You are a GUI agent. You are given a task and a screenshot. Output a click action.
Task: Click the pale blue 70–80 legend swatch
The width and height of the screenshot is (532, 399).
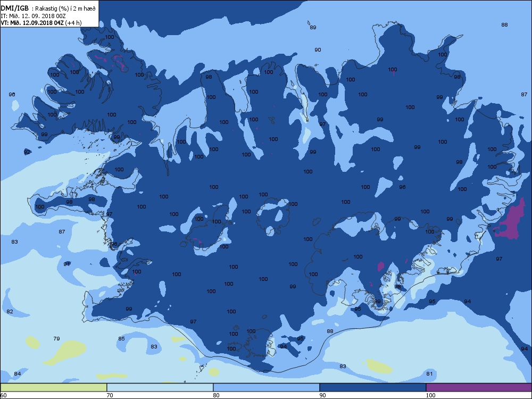tap(160, 387)
